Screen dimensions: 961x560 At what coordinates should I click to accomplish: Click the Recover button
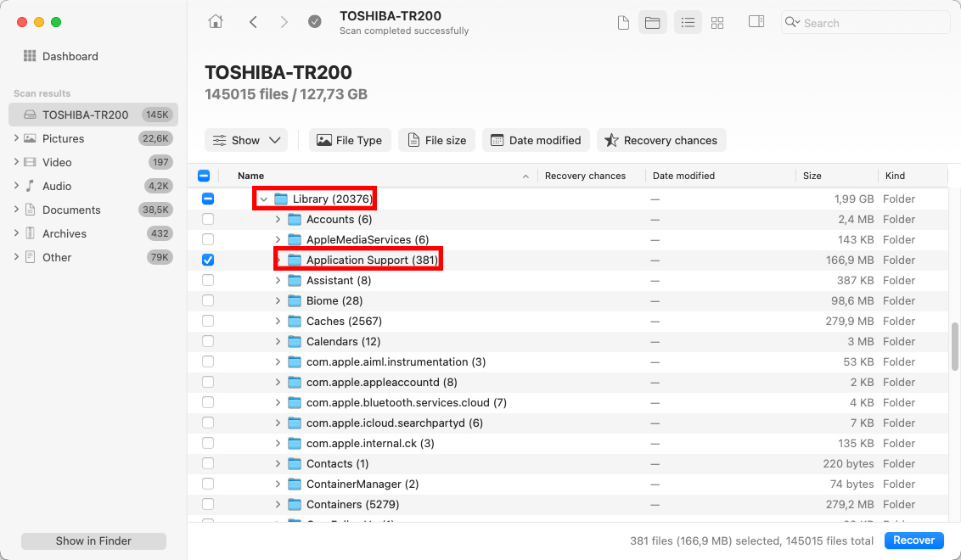click(x=913, y=540)
